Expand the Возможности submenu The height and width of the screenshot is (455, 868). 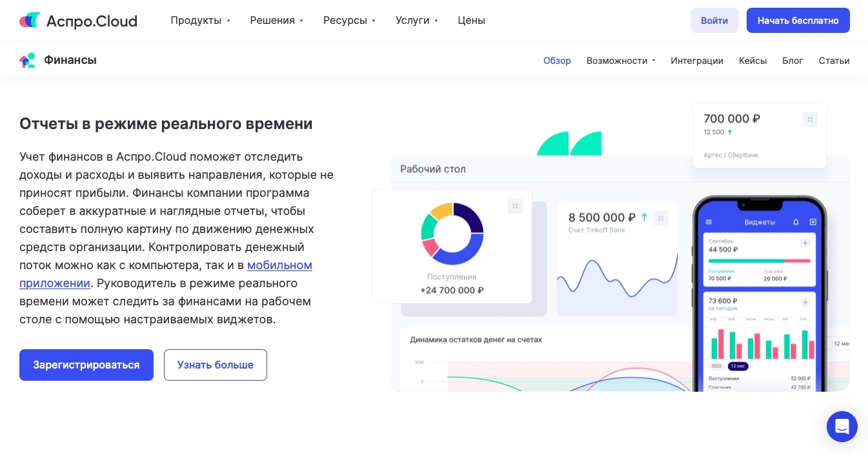coord(621,61)
